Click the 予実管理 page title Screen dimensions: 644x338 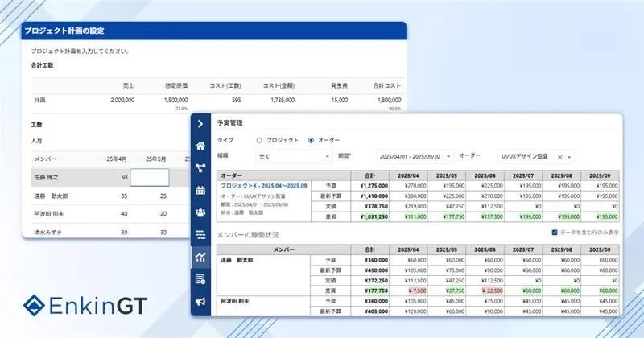tap(230, 123)
